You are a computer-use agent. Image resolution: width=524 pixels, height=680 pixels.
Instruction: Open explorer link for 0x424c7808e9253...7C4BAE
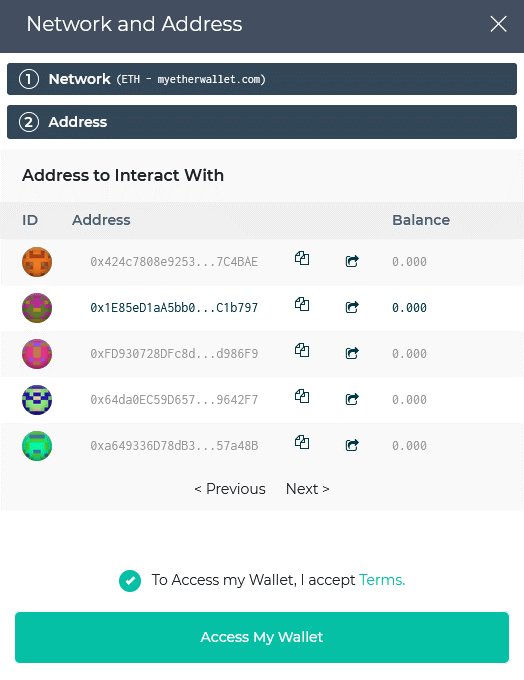pyautogui.click(x=352, y=261)
